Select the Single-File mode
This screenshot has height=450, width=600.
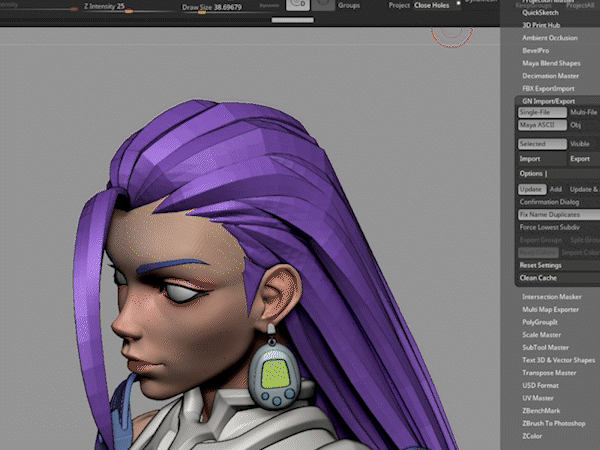[542, 112]
